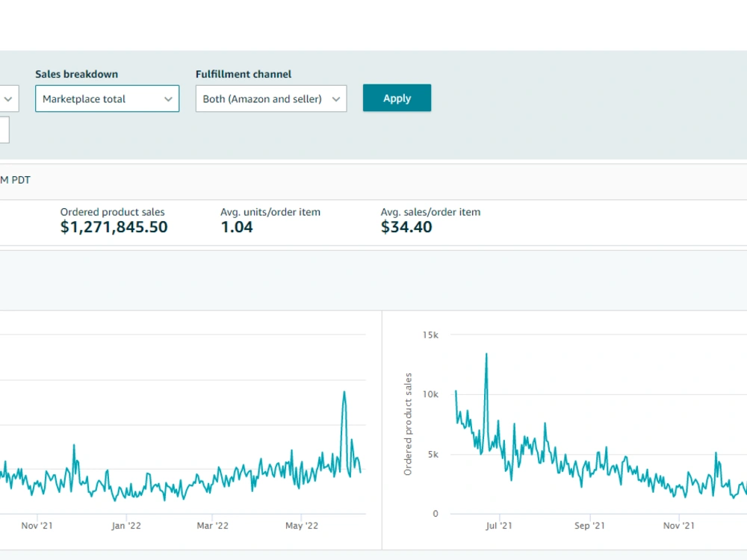Image resolution: width=747 pixels, height=560 pixels.
Task: Click the Ordered product sales vertical axis title
Action: 408,424
